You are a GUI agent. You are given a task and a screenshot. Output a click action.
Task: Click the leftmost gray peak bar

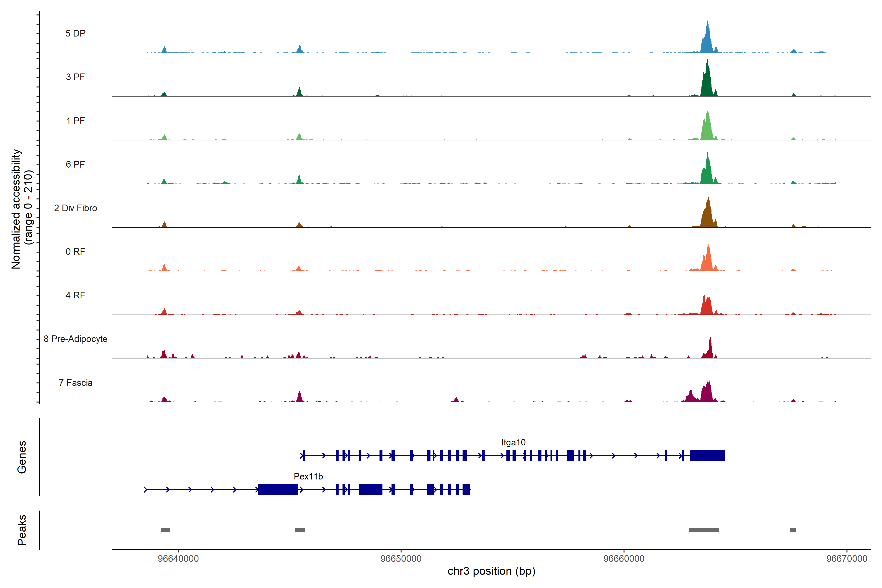click(165, 530)
